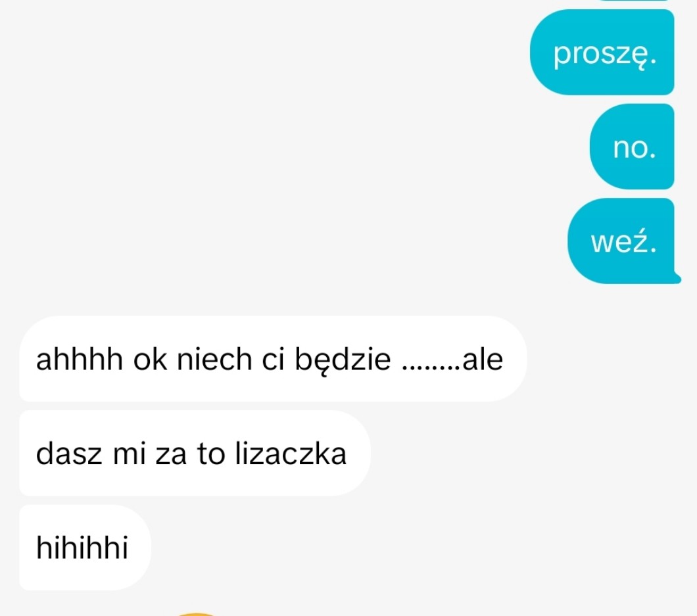Tap the "dasz mi za to lizaczka" message
Image resolution: width=697 pixels, height=616 pixels.
click(195, 453)
